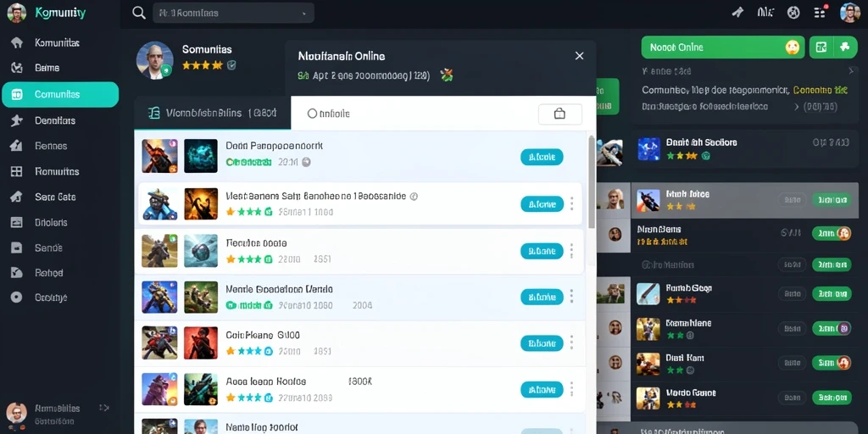Toggle the switch on Nnen Bems row
This screenshot has width=868, height=434.
coord(831,234)
